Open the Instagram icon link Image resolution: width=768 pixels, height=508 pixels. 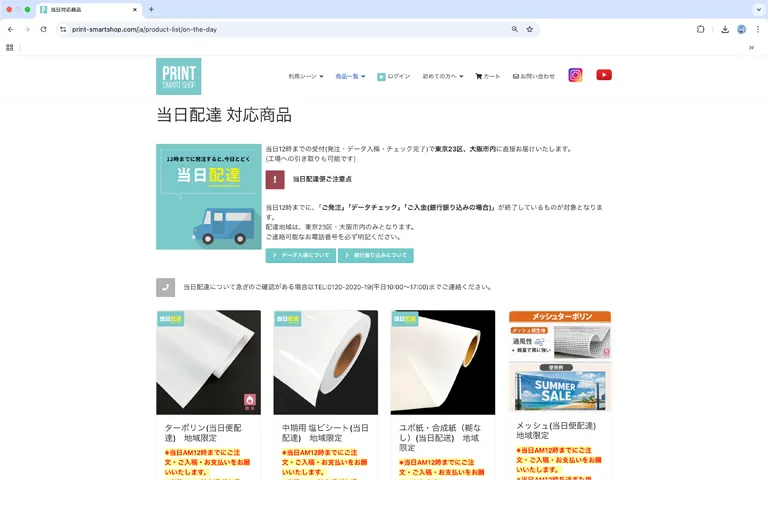(x=575, y=75)
